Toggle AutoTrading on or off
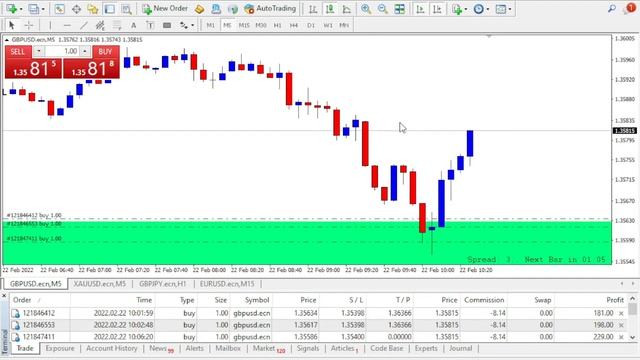The image size is (640, 360). point(270,9)
